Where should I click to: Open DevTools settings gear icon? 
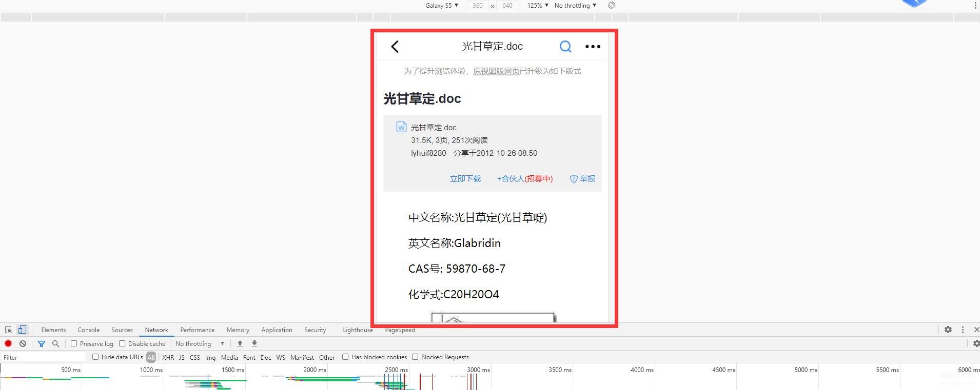click(x=948, y=330)
